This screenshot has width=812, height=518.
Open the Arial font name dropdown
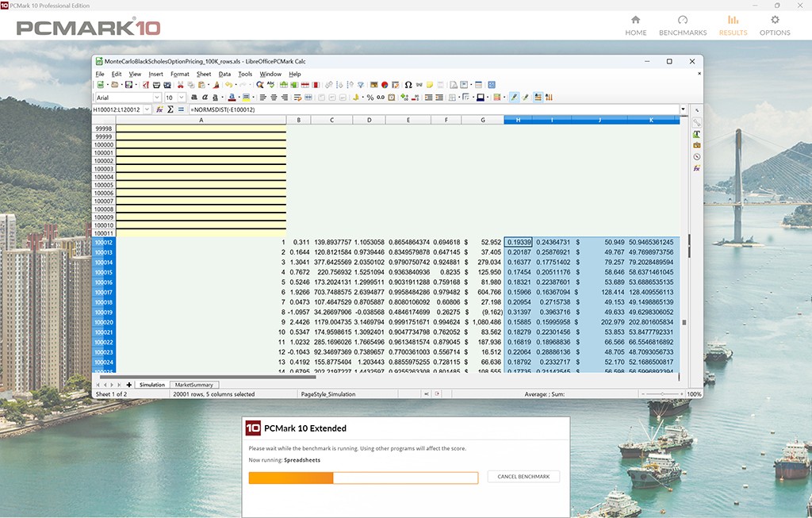pos(157,98)
